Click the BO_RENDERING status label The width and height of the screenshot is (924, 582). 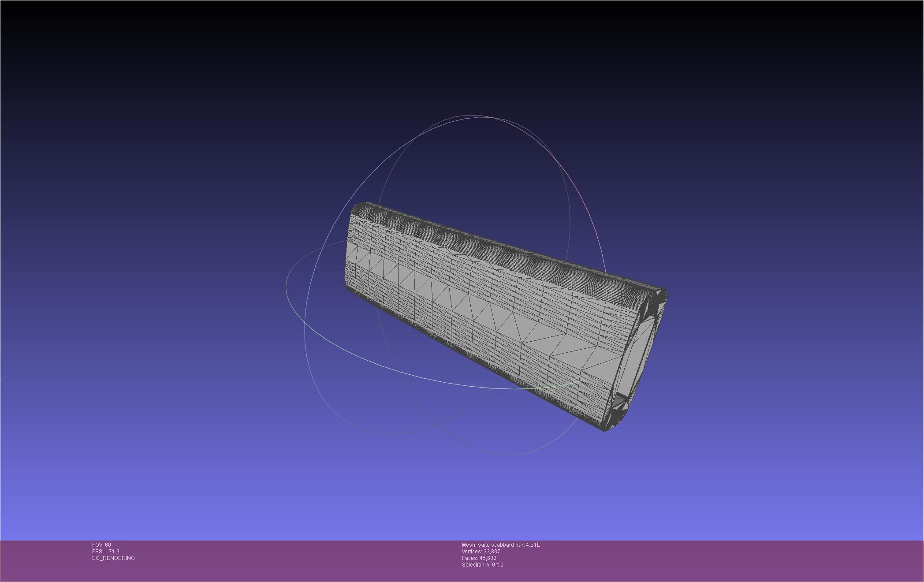coord(113,558)
